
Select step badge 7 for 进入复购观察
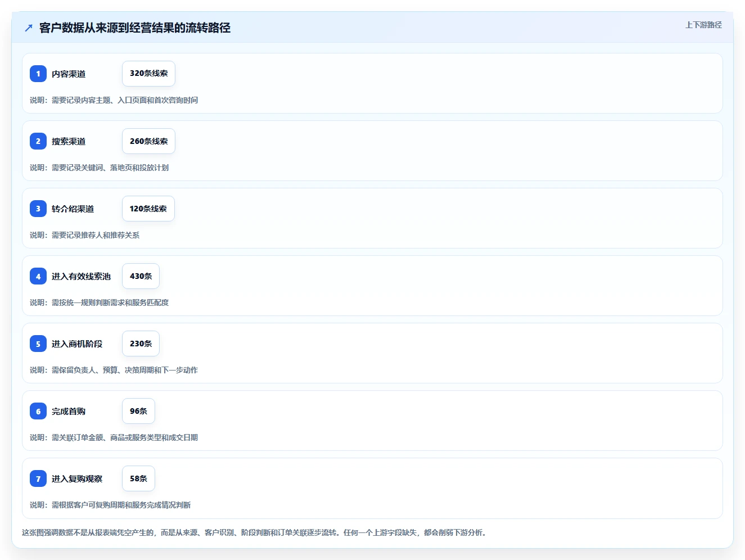tap(38, 478)
